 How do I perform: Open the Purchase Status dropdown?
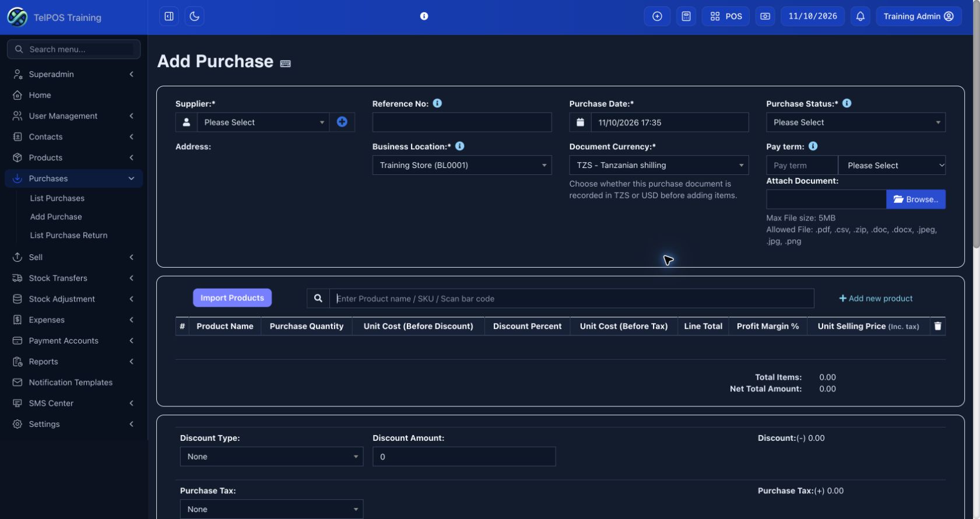pyautogui.click(x=856, y=122)
